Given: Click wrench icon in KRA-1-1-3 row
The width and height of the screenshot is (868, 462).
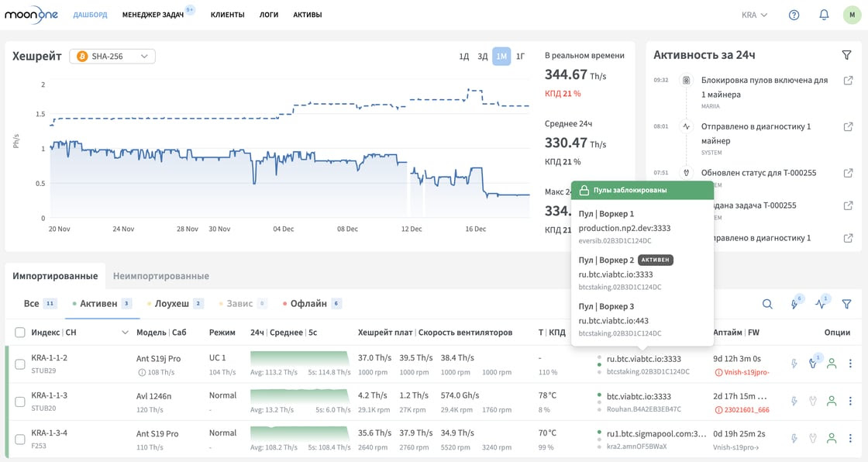Looking at the screenshot, I should tap(813, 401).
